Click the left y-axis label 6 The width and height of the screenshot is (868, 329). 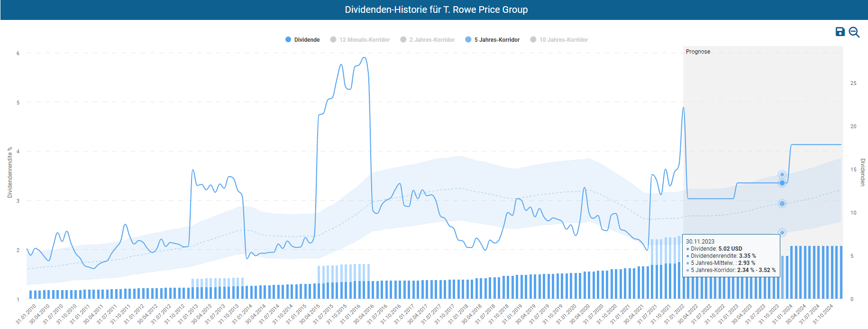(x=18, y=53)
